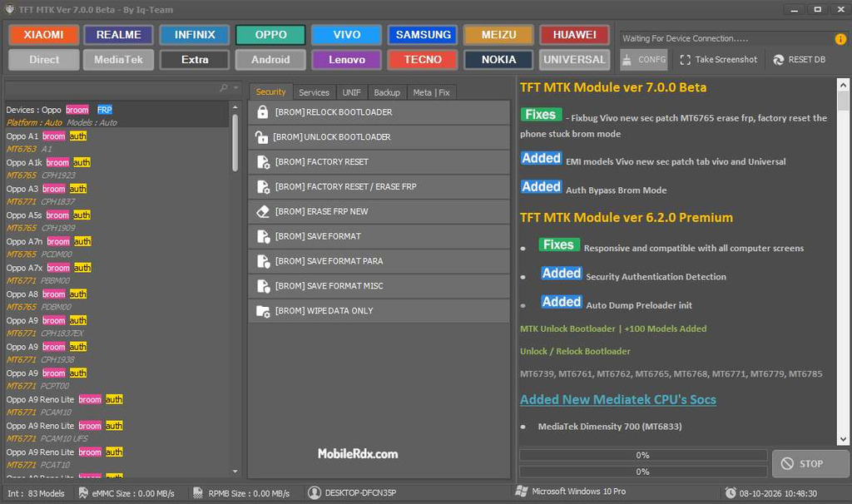
Task: Switch to the UNIF tab
Action: point(352,92)
